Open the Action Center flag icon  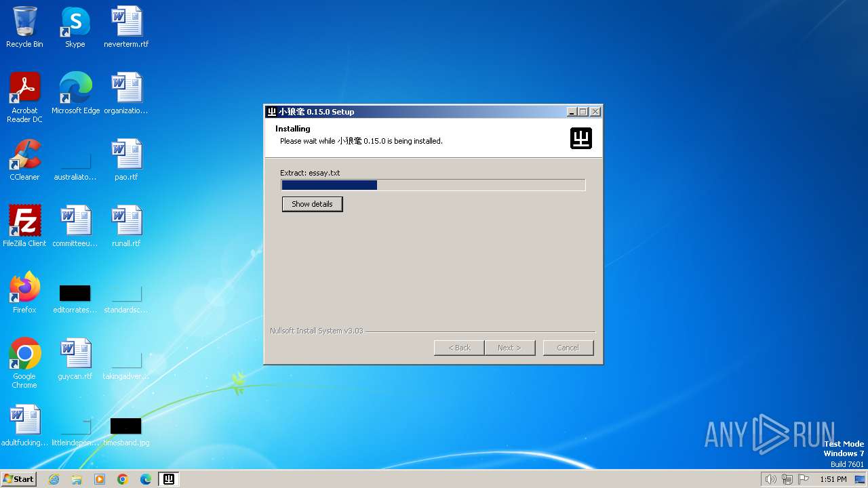(x=804, y=479)
